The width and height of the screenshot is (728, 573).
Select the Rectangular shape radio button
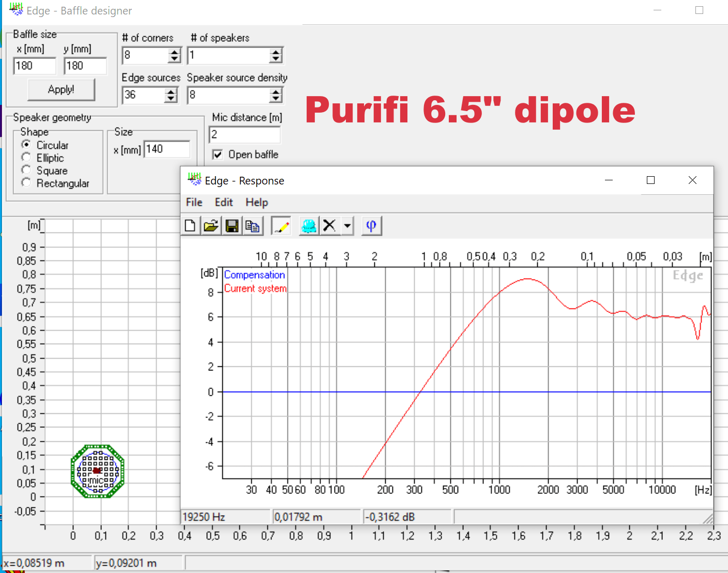click(26, 182)
